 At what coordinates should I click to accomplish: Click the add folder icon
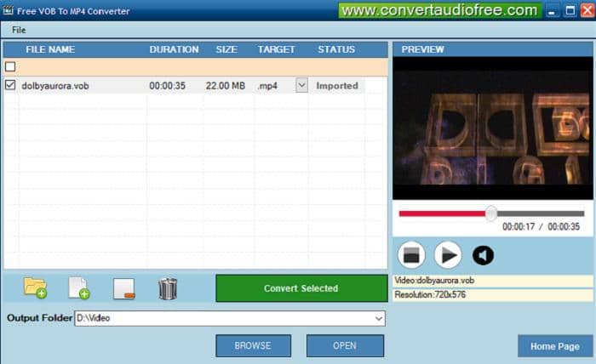point(36,288)
